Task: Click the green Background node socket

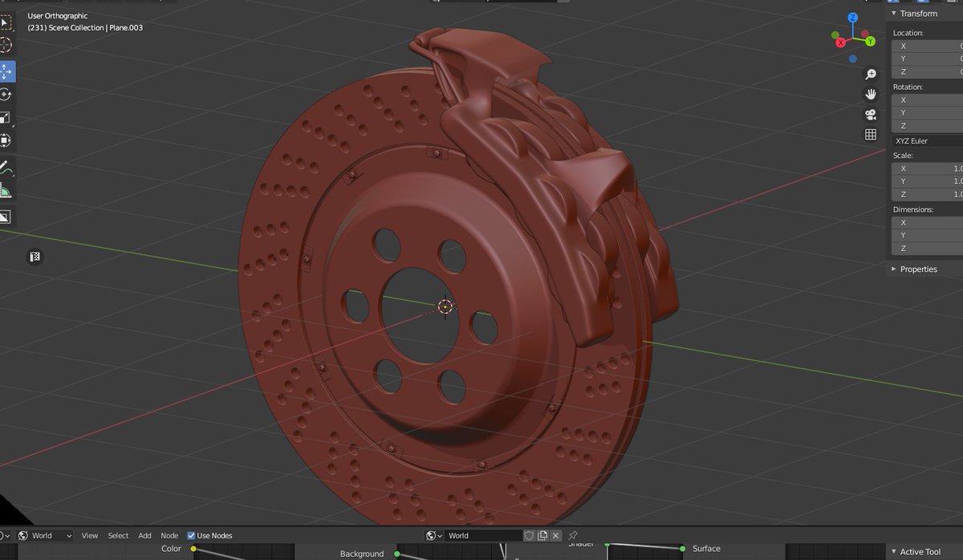Action: pos(397,553)
